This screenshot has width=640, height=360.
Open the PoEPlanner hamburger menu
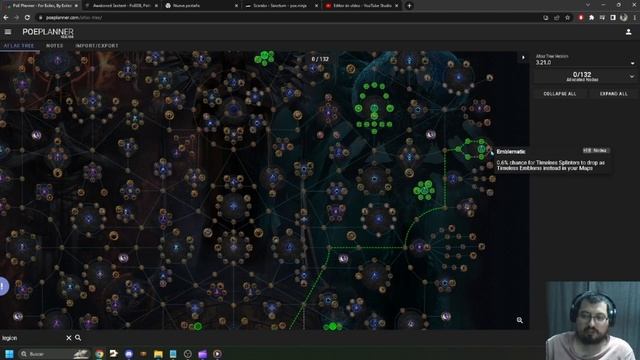tap(8, 32)
